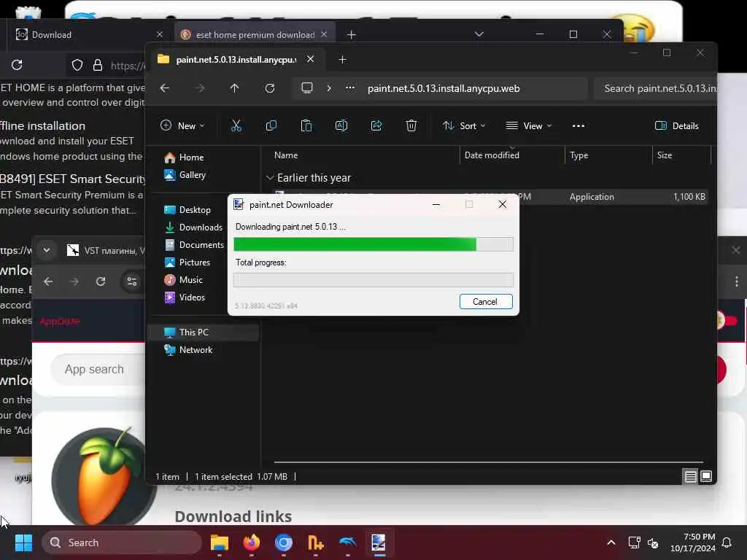The height and width of the screenshot is (560, 747).
Task: Click the Share icon in Explorer toolbar
Action: tap(376, 125)
